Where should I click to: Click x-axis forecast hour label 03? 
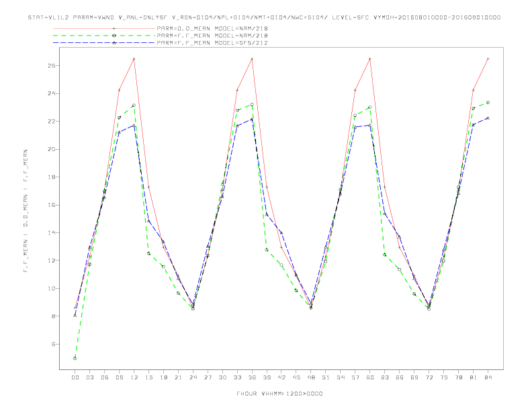coord(89,377)
